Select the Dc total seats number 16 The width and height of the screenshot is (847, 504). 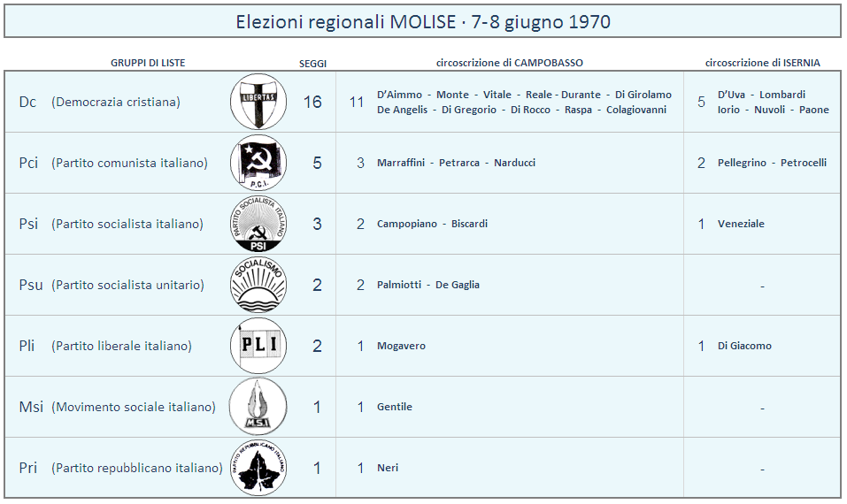(x=312, y=102)
